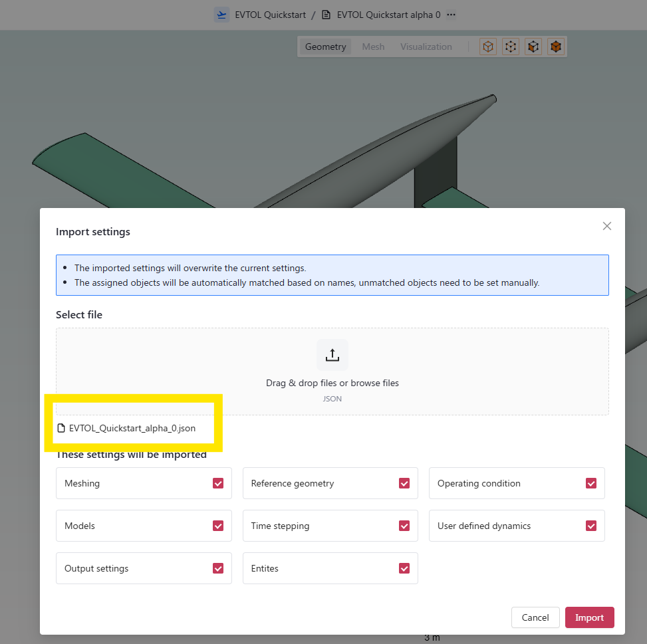The width and height of the screenshot is (647, 644).
Task: Select the face selection cube icon
Action: [x=533, y=47]
